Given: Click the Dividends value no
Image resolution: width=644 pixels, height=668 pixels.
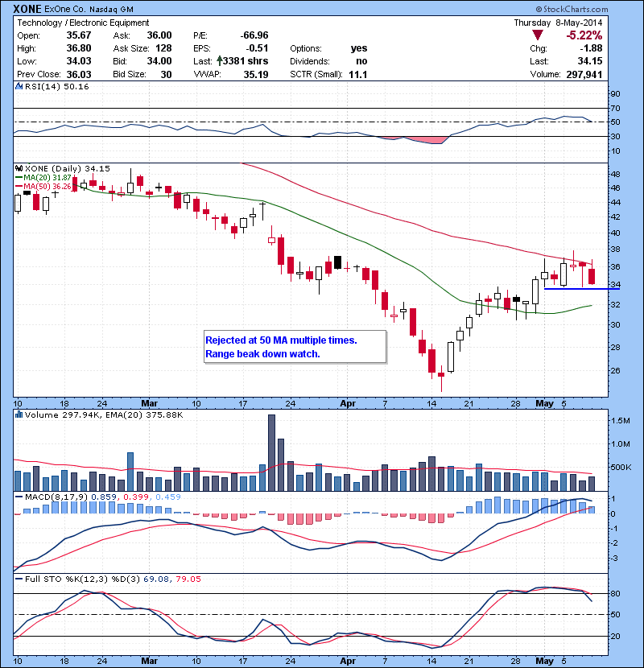Looking at the screenshot, I should [x=362, y=61].
